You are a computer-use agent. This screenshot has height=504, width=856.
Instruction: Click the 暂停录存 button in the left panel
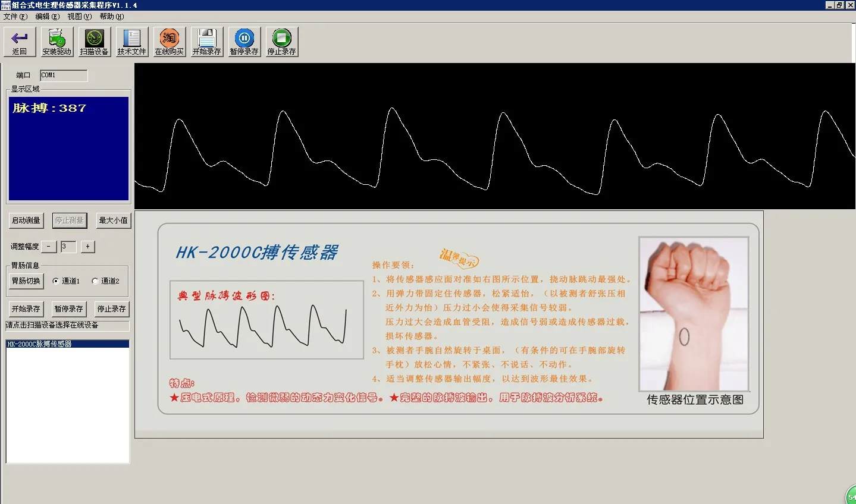(x=69, y=309)
